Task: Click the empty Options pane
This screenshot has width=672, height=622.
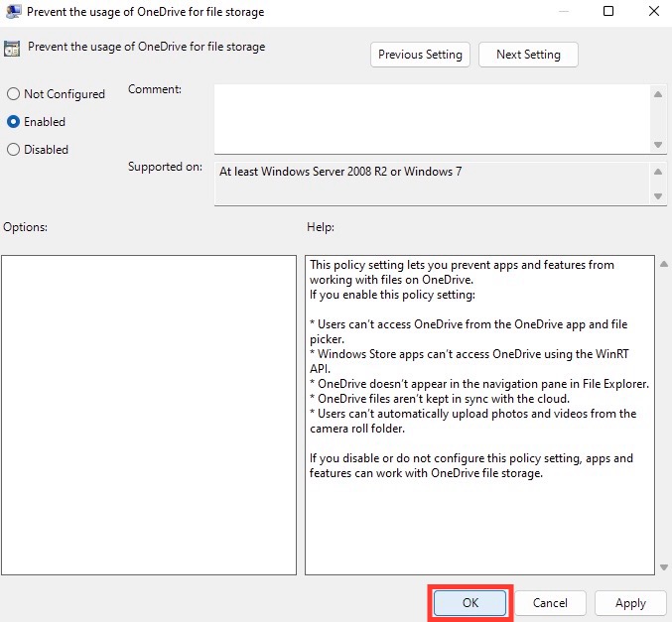Action: pos(149,415)
